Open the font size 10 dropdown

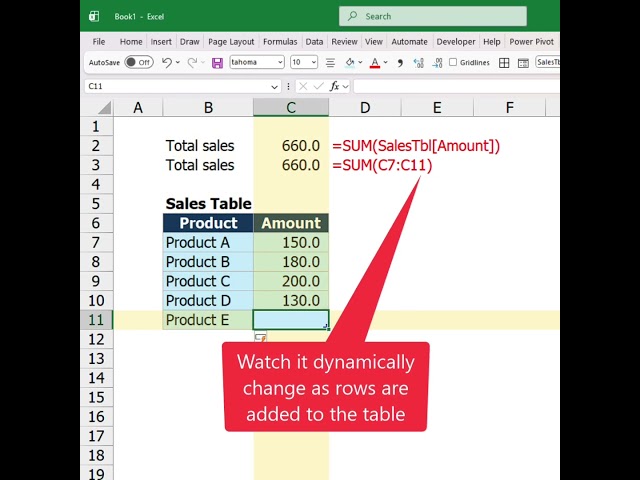click(x=313, y=62)
